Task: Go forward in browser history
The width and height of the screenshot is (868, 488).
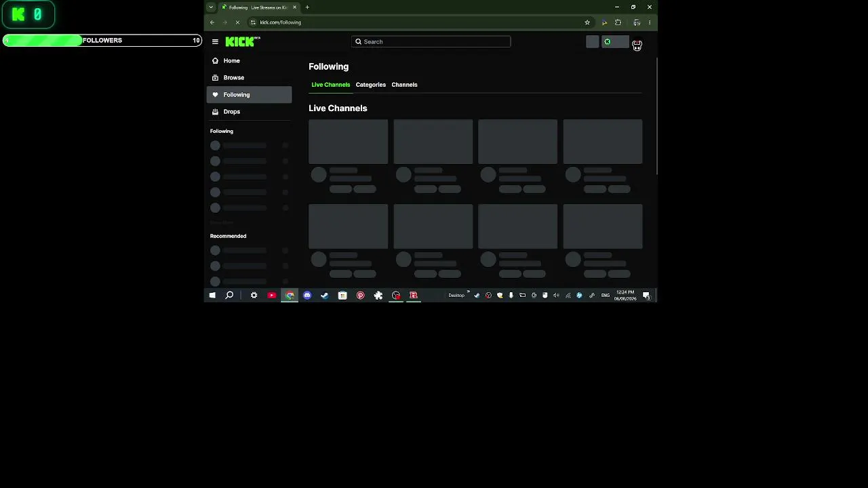Action: pos(224,22)
